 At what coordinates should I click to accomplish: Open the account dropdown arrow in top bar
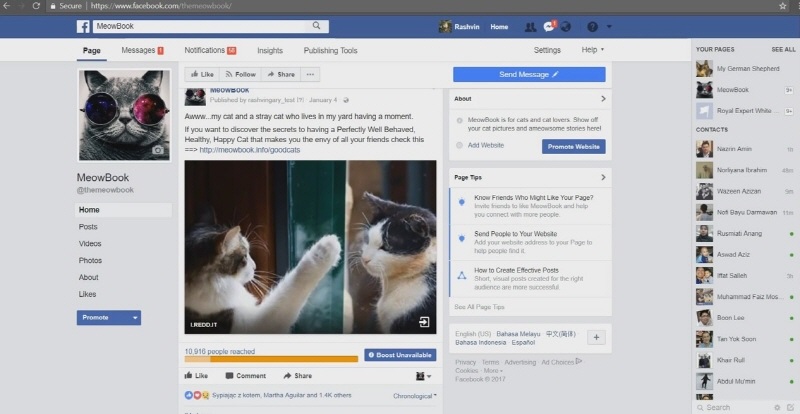[609, 27]
